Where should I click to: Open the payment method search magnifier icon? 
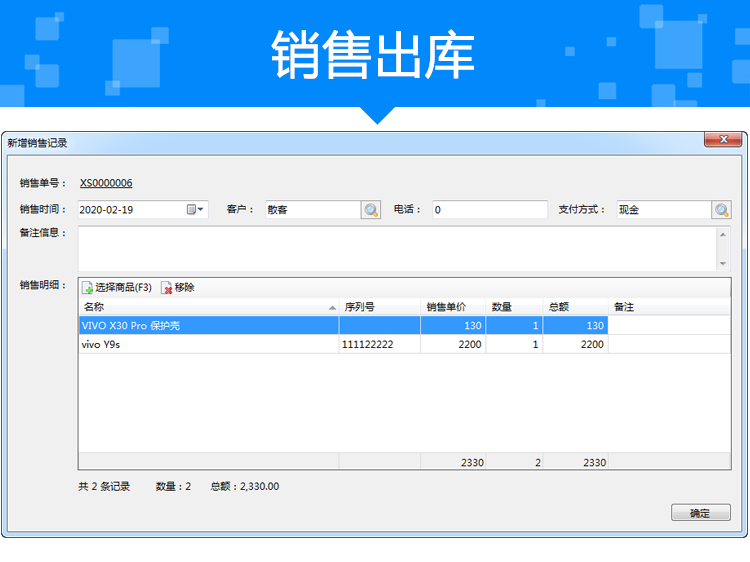pyautogui.click(x=721, y=209)
